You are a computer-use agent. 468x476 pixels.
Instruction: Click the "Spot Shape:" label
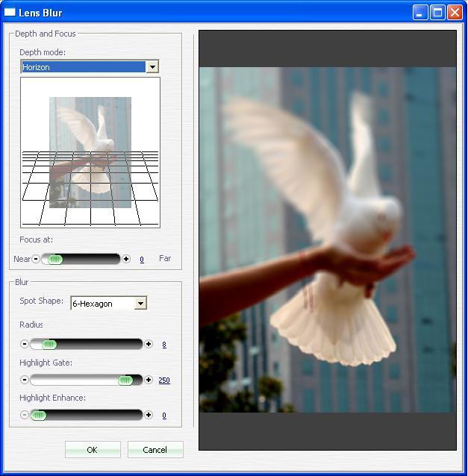tap(41, 301)
